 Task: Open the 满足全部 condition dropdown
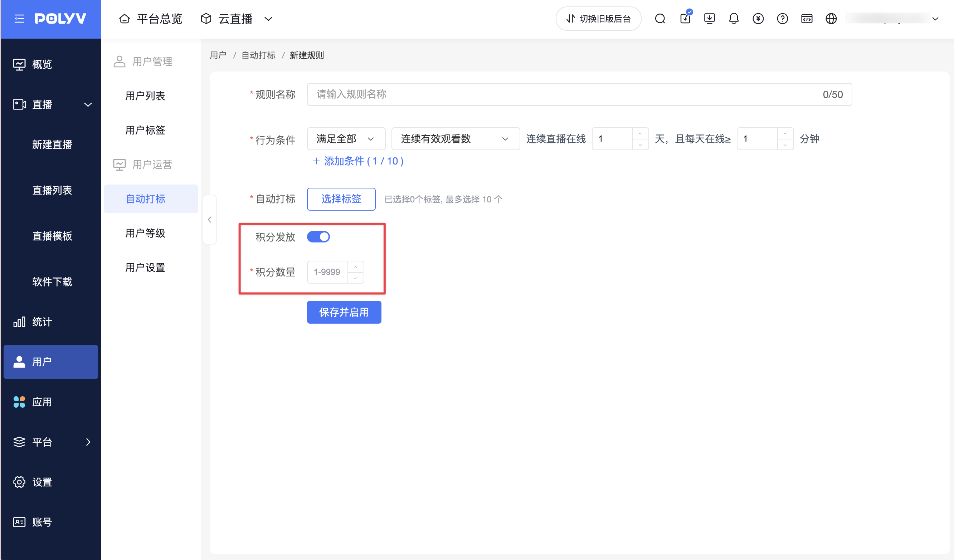pyautogui.click(x=346, y=139)
